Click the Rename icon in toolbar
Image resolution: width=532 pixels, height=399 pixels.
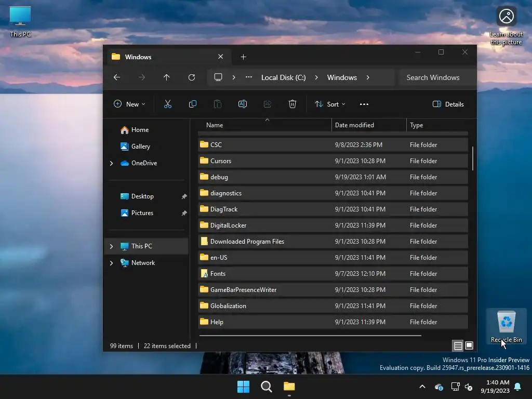click(x=242, y=104)
